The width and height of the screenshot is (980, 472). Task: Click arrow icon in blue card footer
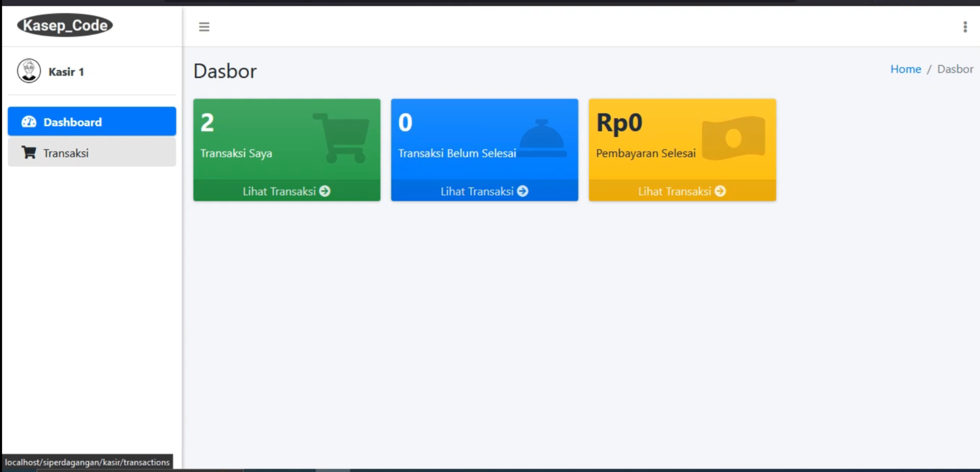[x=523, y=191]
